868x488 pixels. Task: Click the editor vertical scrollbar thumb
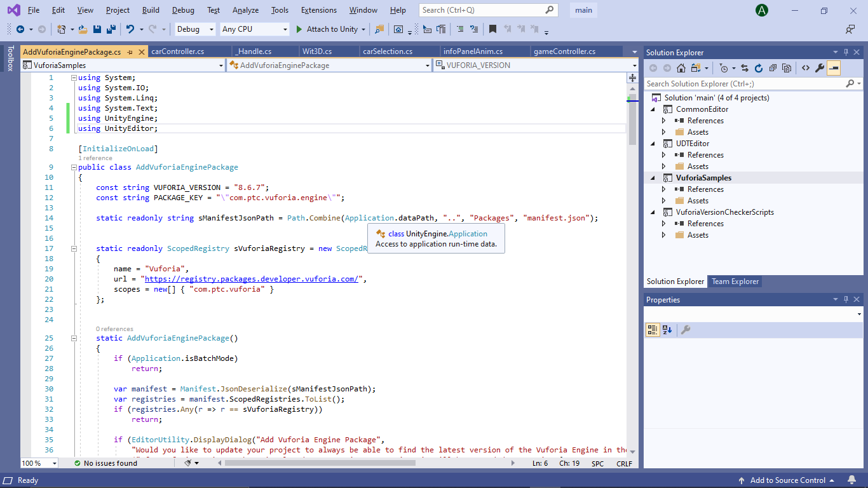click(632, 121)
